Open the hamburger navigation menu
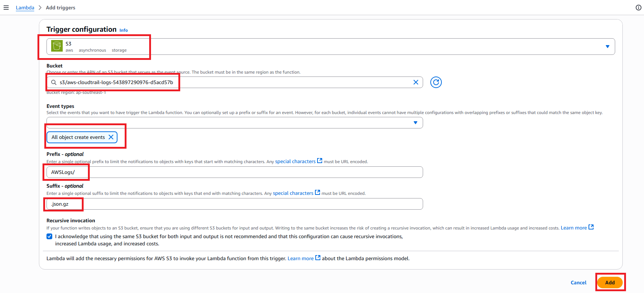Screen dimensions: 644x293 pyautogui.click(x=6, y=8)
